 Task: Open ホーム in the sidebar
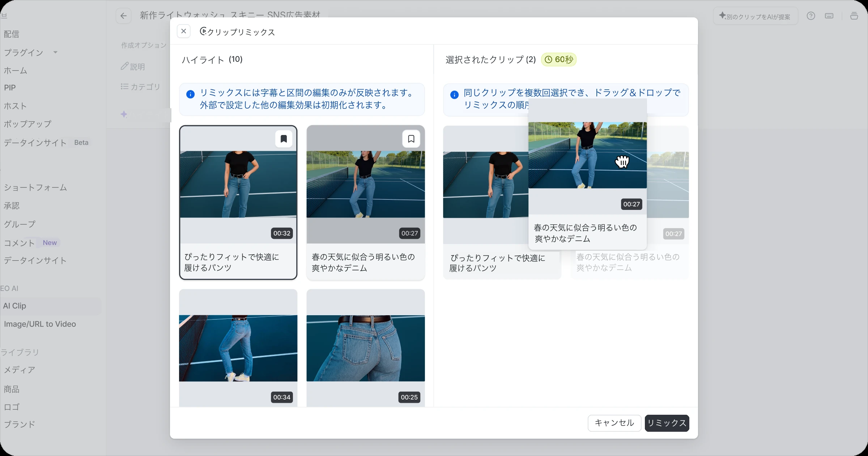tap(16, 71)
